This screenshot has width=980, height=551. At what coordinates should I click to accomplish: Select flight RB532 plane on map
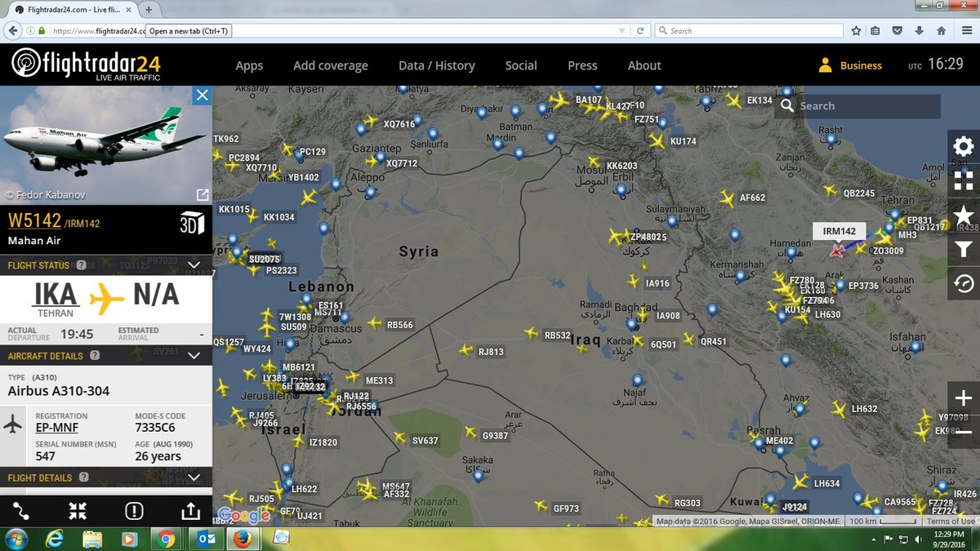(x=532, y=333)
